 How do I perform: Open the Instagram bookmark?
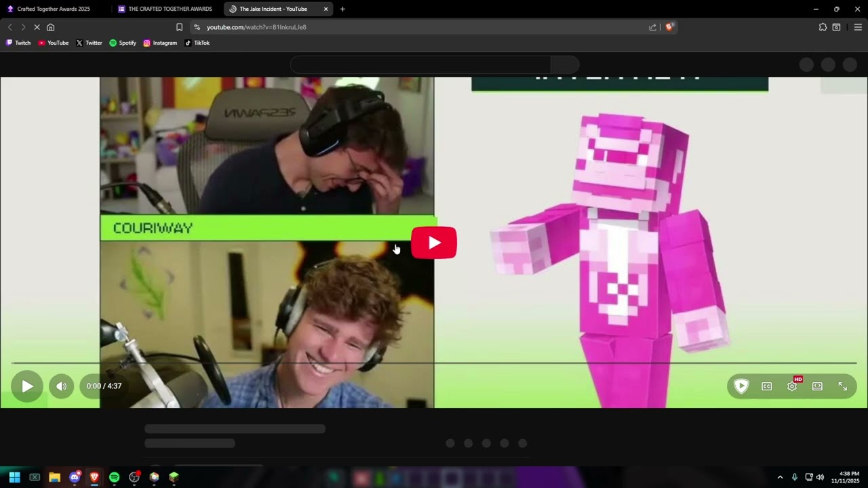pyautogui.click(x=160, y=43)
